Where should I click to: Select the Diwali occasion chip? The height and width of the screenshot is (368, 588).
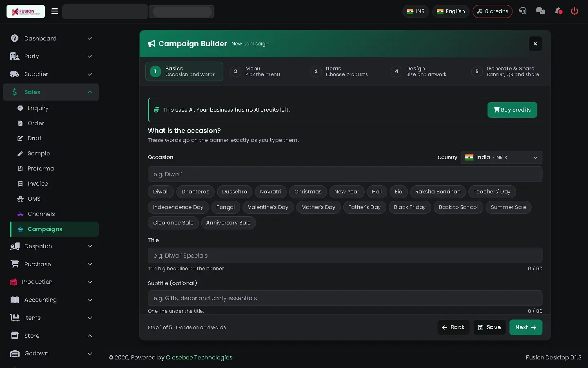click(x=161, y=192)
